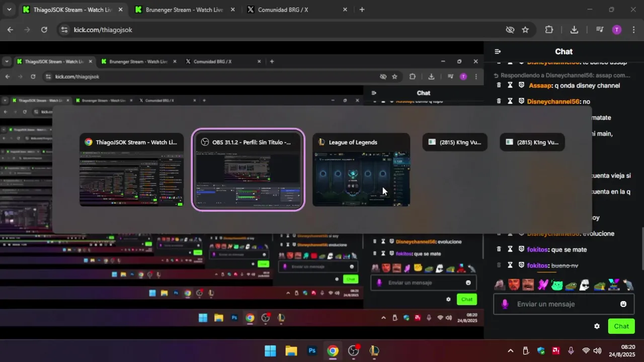Screen dimensions: 644x362
Task: Open Chrome's three-dot menu
Action: (633, 30)
